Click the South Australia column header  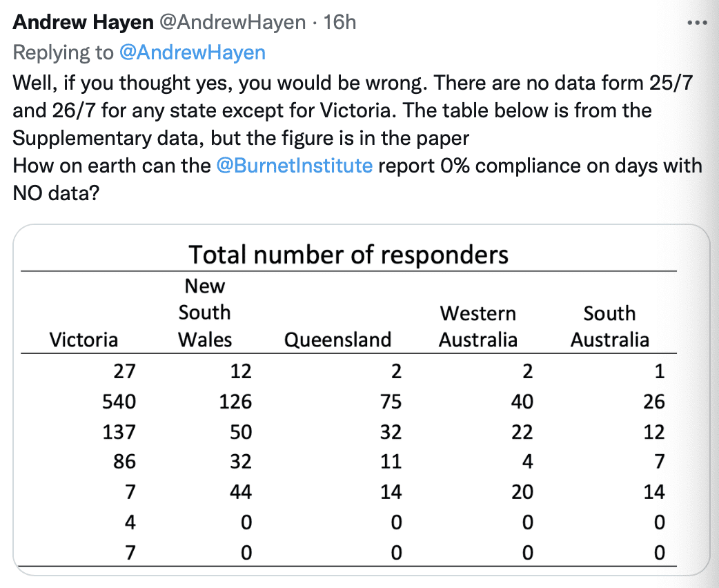point(610,326)
